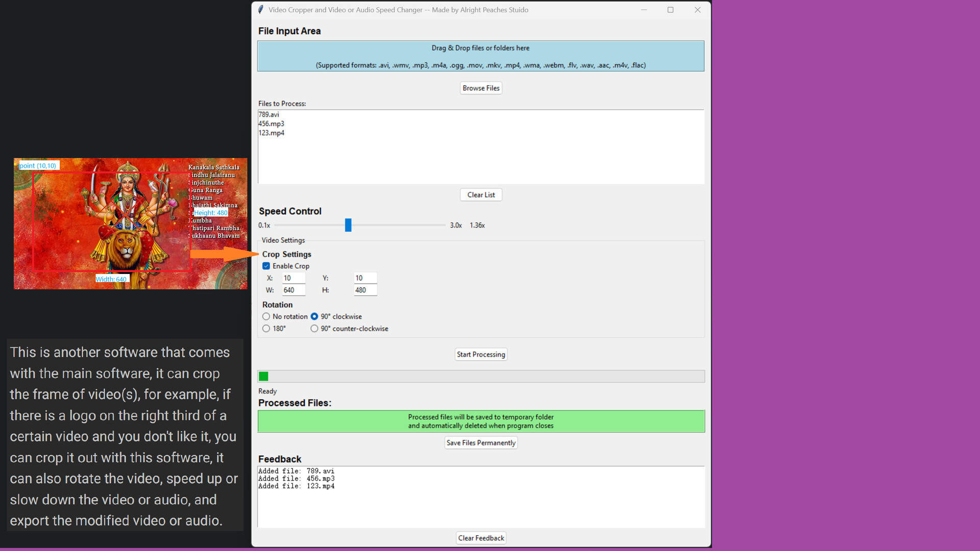Close the Video Cropper window

(697, 10)
